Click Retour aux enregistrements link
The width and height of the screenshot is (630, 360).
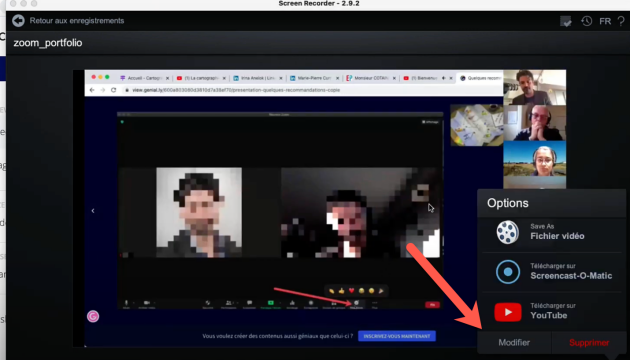pyautogui.click(x=77, y=21)
